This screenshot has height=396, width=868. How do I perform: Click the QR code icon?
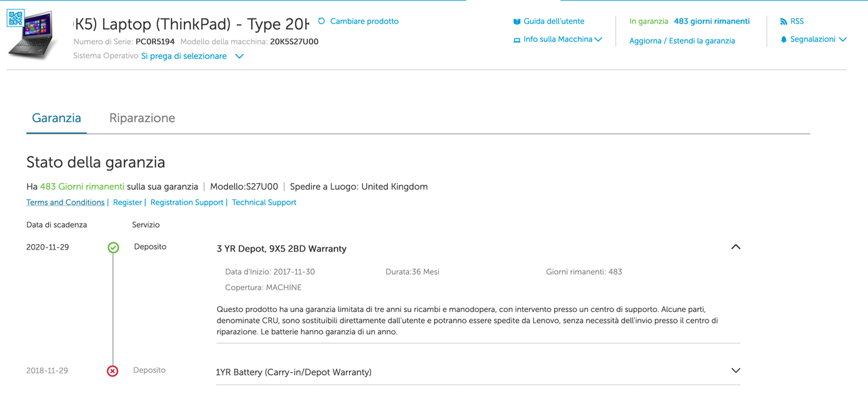pos(16,18)
